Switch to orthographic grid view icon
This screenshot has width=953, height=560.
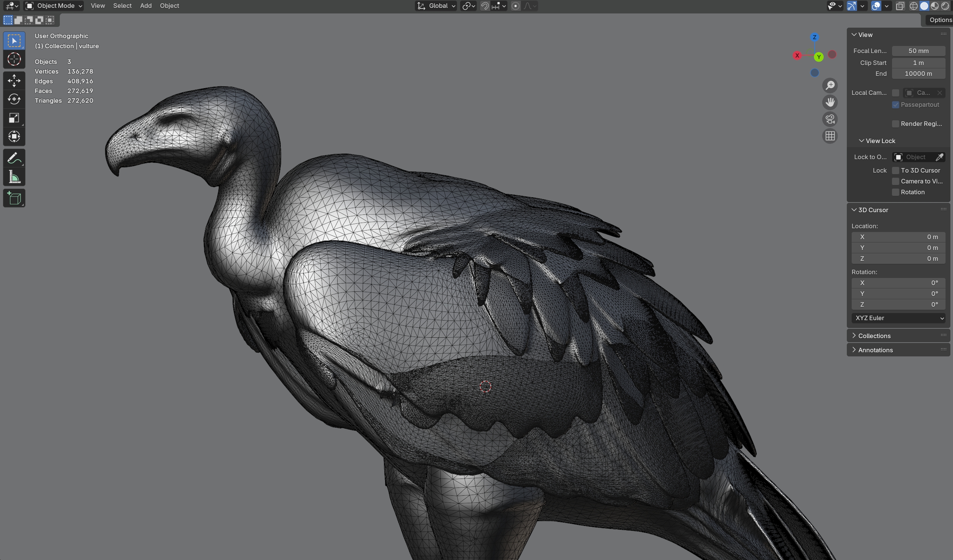click(x=830, y=136)
